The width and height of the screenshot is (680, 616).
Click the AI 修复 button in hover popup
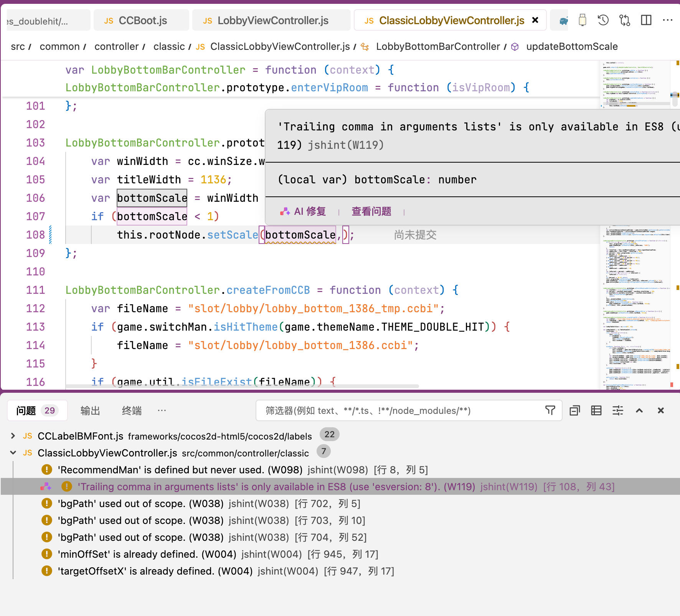tap(303, 211)
